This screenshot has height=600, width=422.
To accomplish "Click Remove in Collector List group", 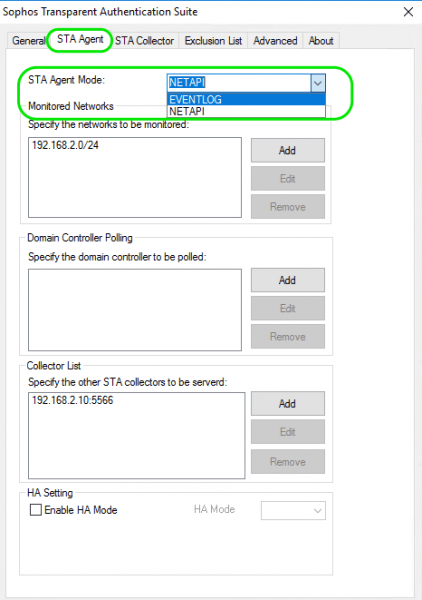I will [288, 462].
